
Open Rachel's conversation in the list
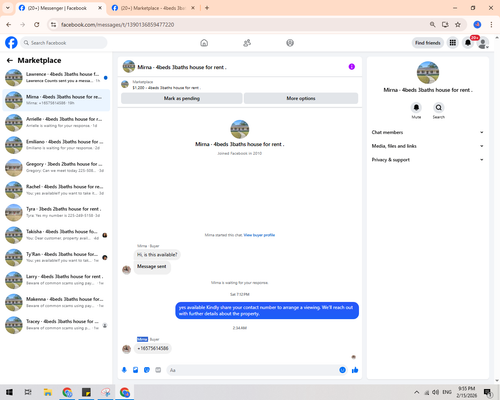[x=56, y=190]
